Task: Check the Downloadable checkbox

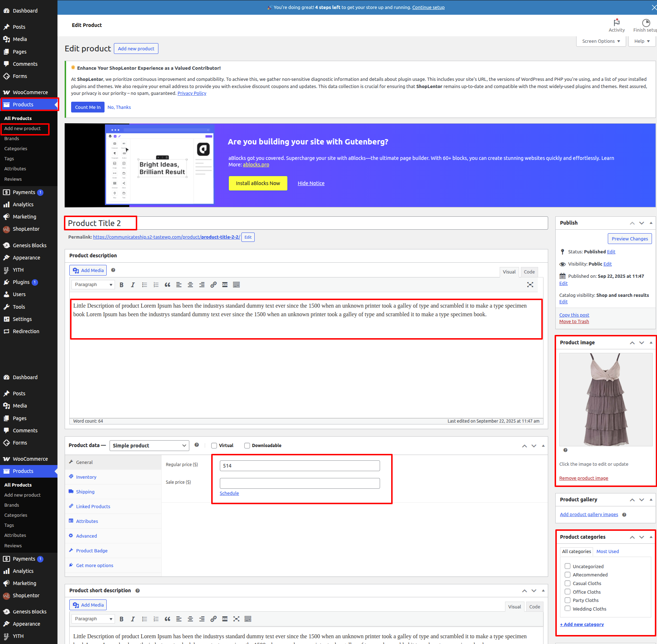Action: [247, 446]
